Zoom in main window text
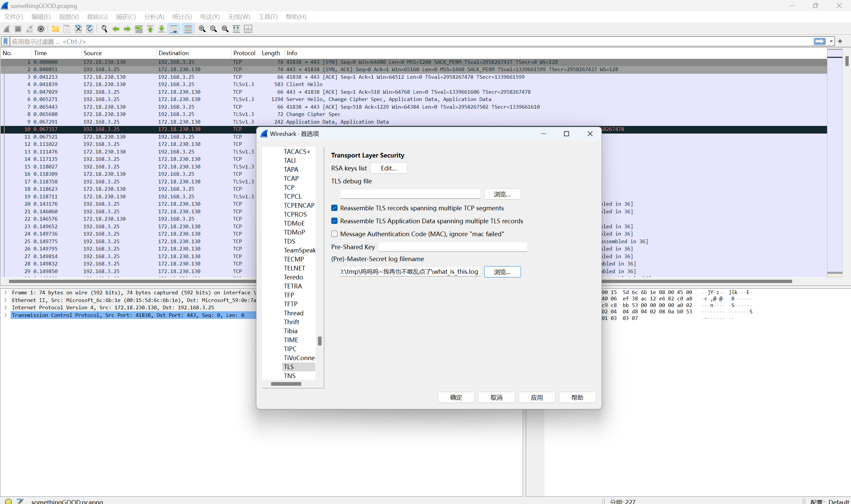The height and width of the screenshot is (504, 851). 202,29
